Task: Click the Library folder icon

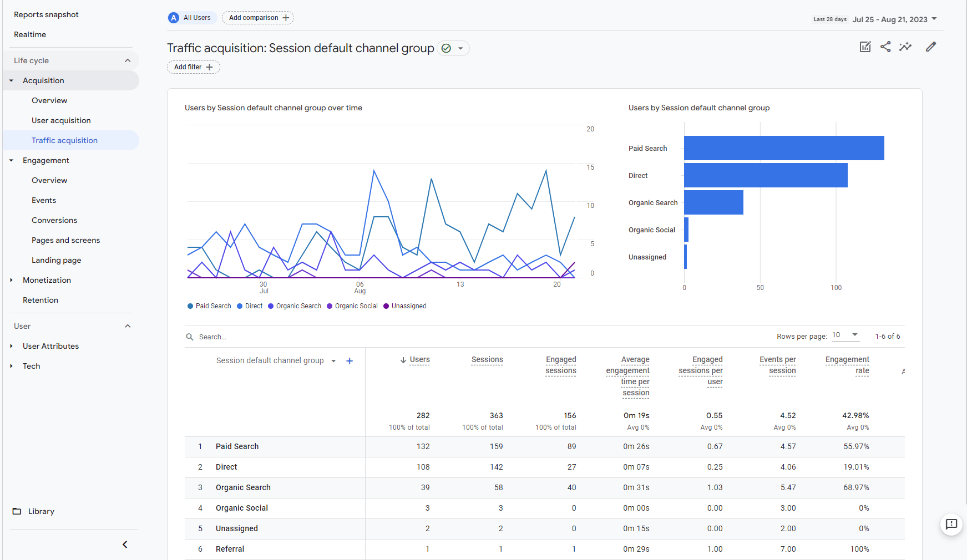Action: pyautogui.click(x=17, y=511)
